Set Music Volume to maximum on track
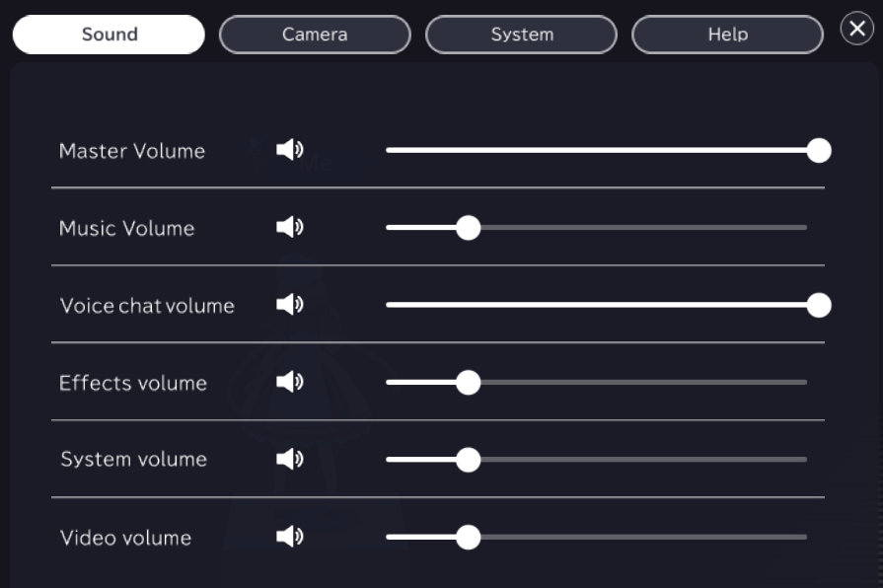This screenshot has width=883, height=588. pos(806,228)
